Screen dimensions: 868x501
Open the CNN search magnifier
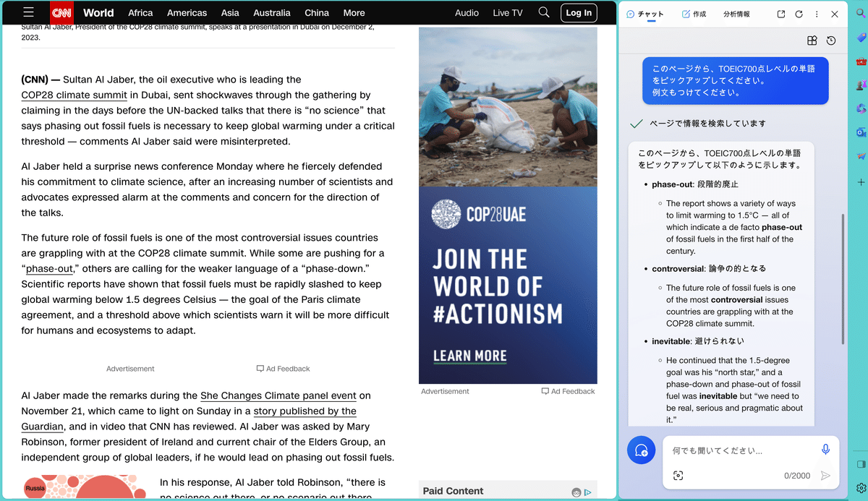[x=544, y=12]
